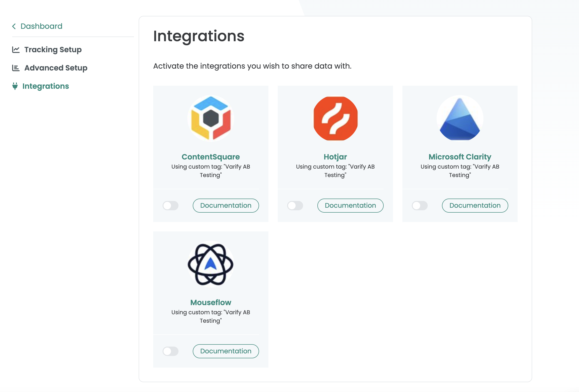Go back to Dashboard link
Screen dimensions: 579x392
point(41,26)
